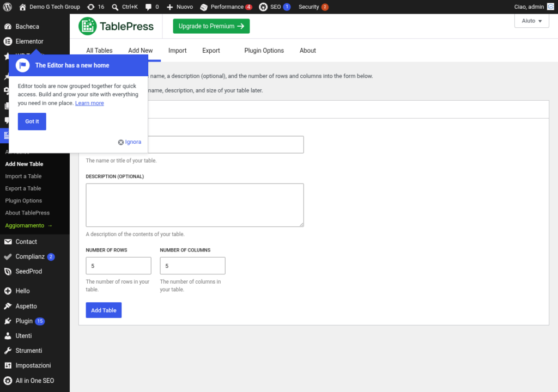The height and width of the screenshot is (392, 558).
Task: Confirm the notice with Got it
Action: [32, 121]
